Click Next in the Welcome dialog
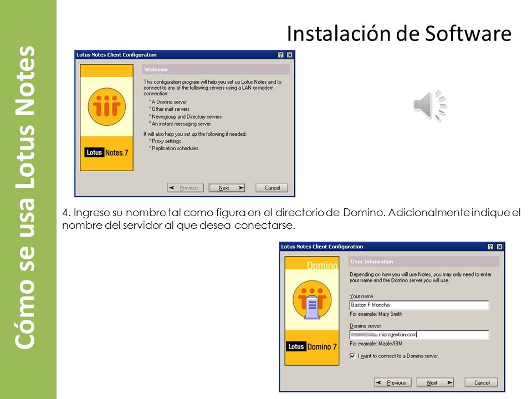The height and width of the screenshot is (399, 532). click(227, 188)
